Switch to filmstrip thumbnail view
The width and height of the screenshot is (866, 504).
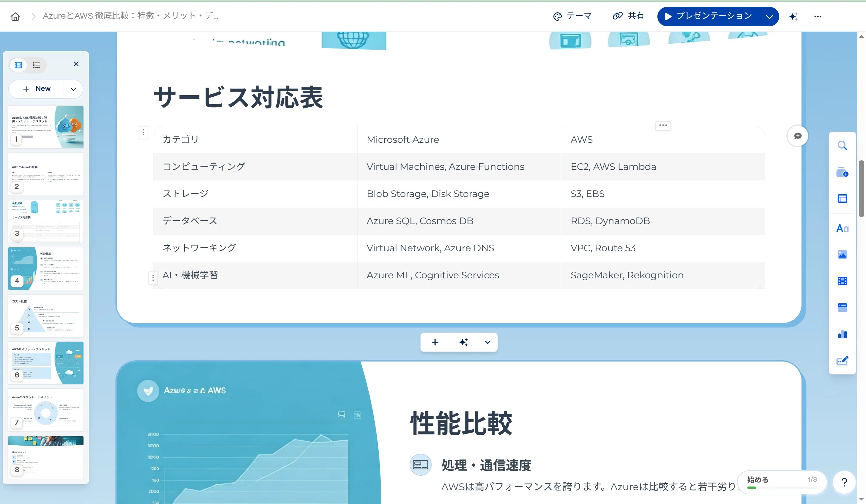(19, 65)
